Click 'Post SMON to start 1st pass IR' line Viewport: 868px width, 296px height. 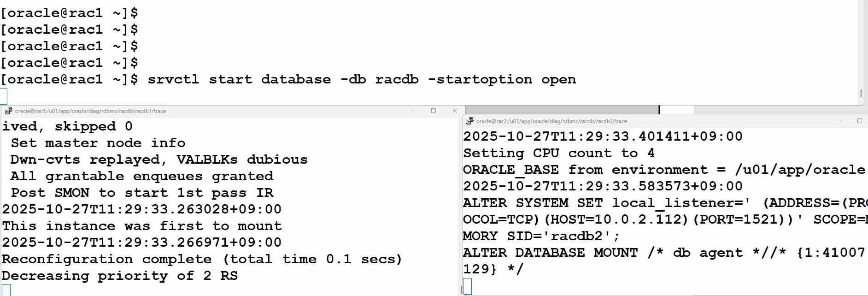(142, 193)
